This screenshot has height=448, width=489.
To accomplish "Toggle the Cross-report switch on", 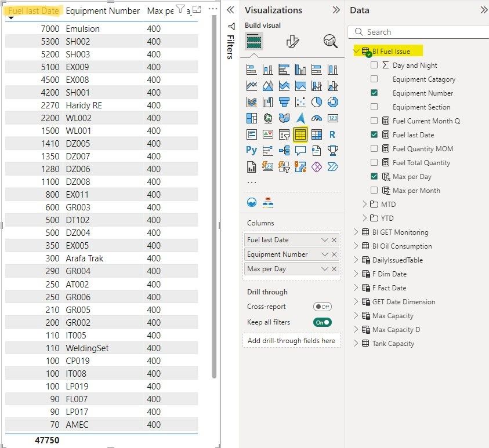I will tap(322, 307).
